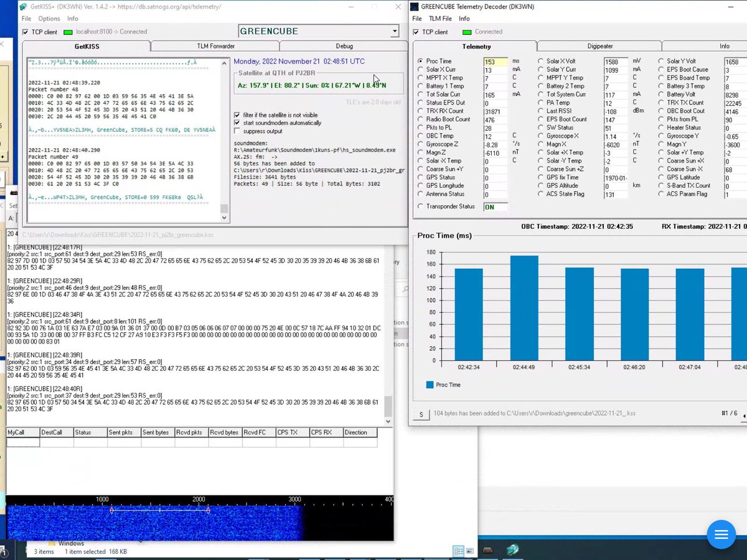This screenshot has height=560, width=747.
Task: Click the DestCall column header
Action: click(57, 432)
